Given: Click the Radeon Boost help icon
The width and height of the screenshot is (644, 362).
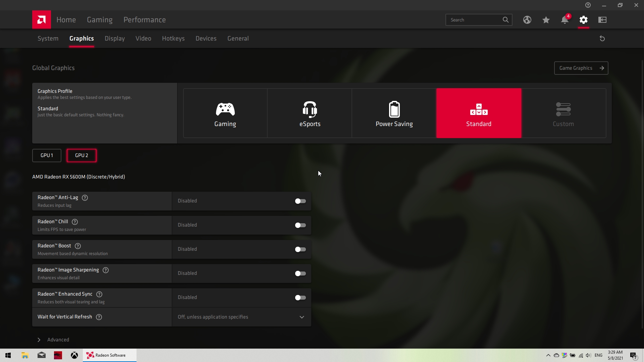Looking at the screenshot, I should point(78,246).
